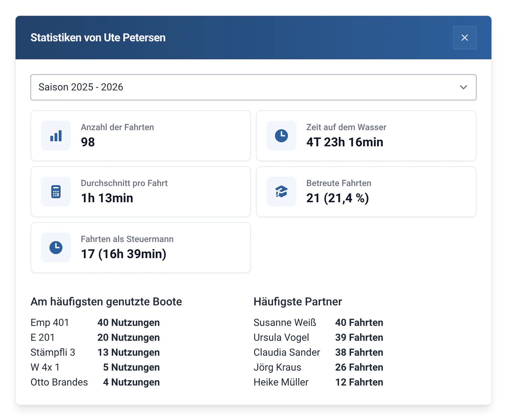Screen dimensions: 507x420
Task: Click the clock icon beside Zeit auf dem Wasser
Action: pos(281,136)
